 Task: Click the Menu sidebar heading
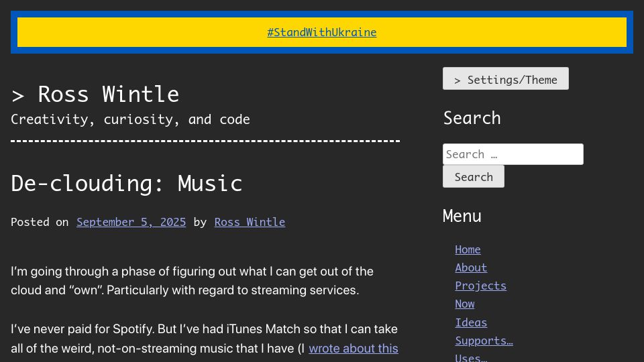(462, 216)
